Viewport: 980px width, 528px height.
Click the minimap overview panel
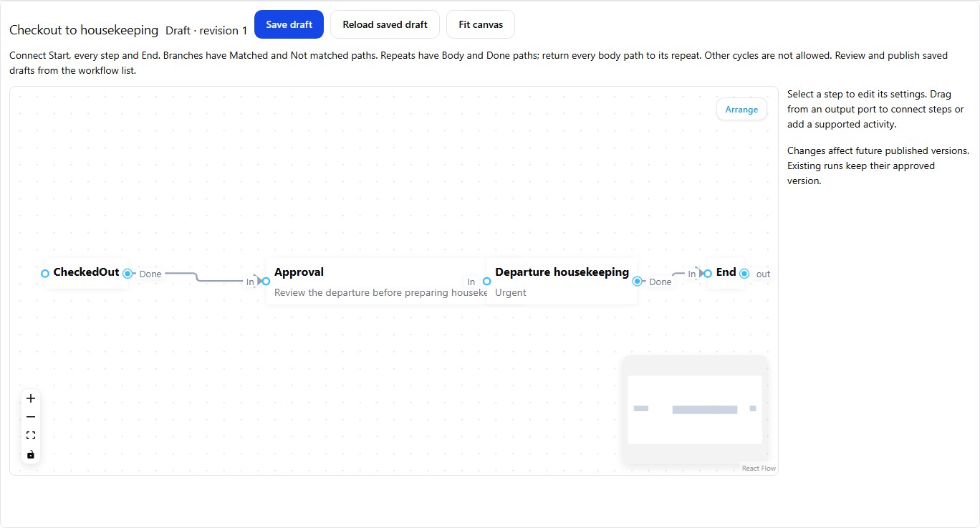click(x=695, y=409)
